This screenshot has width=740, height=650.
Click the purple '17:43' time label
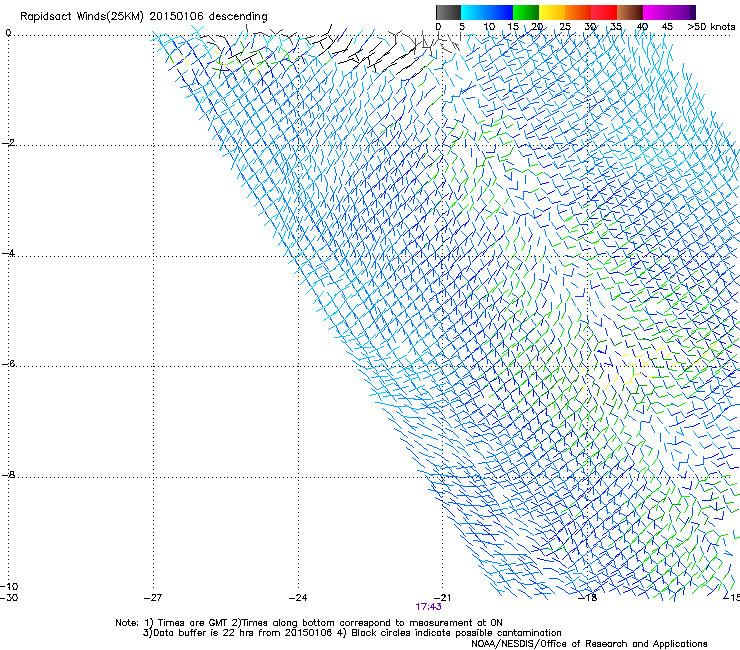pyautogui.click(x=429, y=607)
